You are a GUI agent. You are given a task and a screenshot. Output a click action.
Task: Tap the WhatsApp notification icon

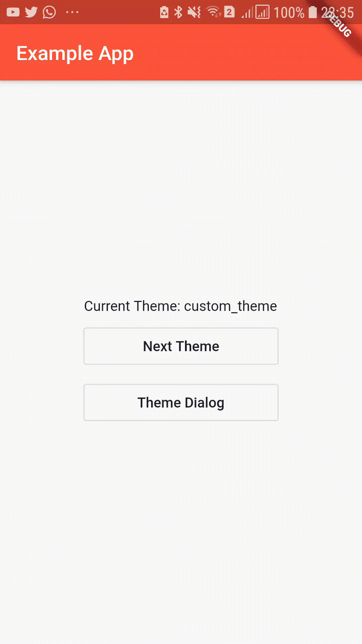[49, 12]
